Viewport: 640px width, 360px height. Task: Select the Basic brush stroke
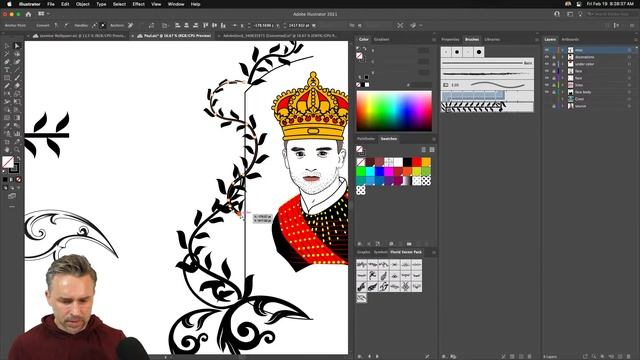point(487,63)
